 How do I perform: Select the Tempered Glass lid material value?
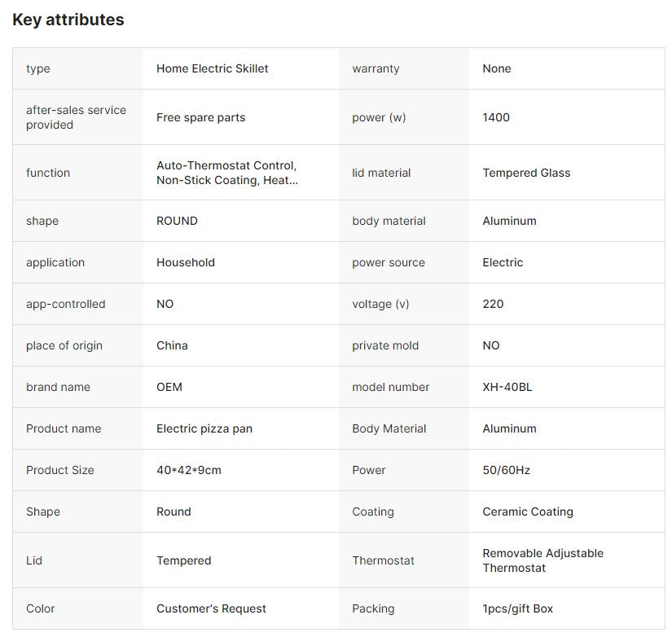click(526, 173)
